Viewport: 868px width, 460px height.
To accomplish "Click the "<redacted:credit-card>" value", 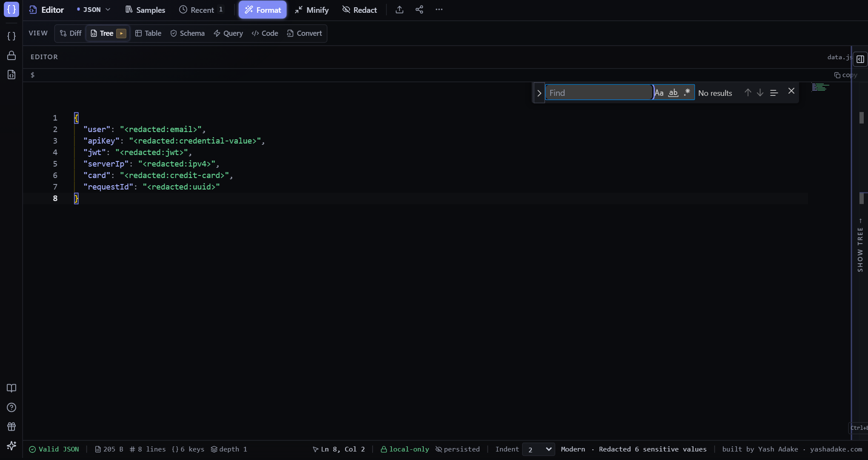I will coord(174,175).
